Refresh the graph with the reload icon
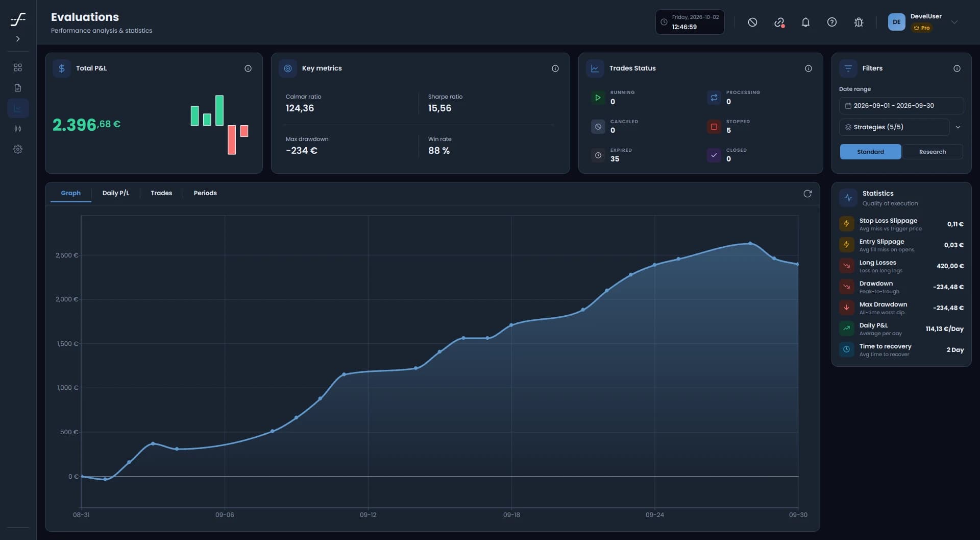Screen dimensions: 980x540 (x=807, y=194)
